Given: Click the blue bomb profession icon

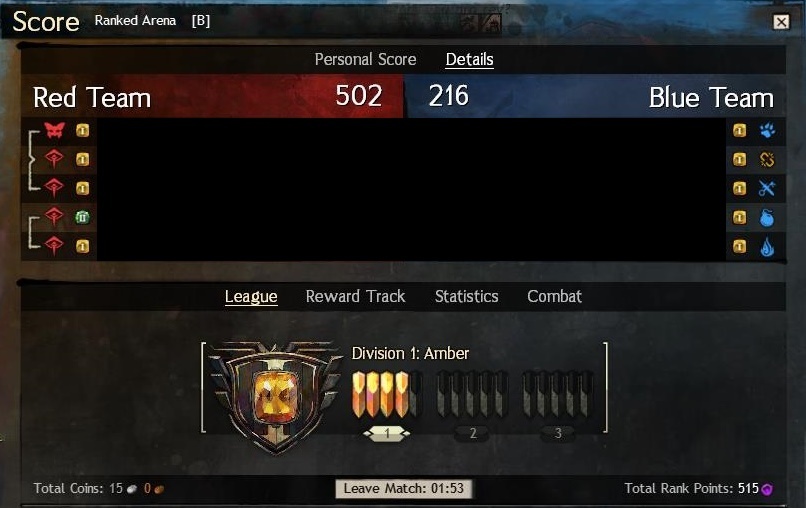Looking at the screenshot, I should pos(767,217).
